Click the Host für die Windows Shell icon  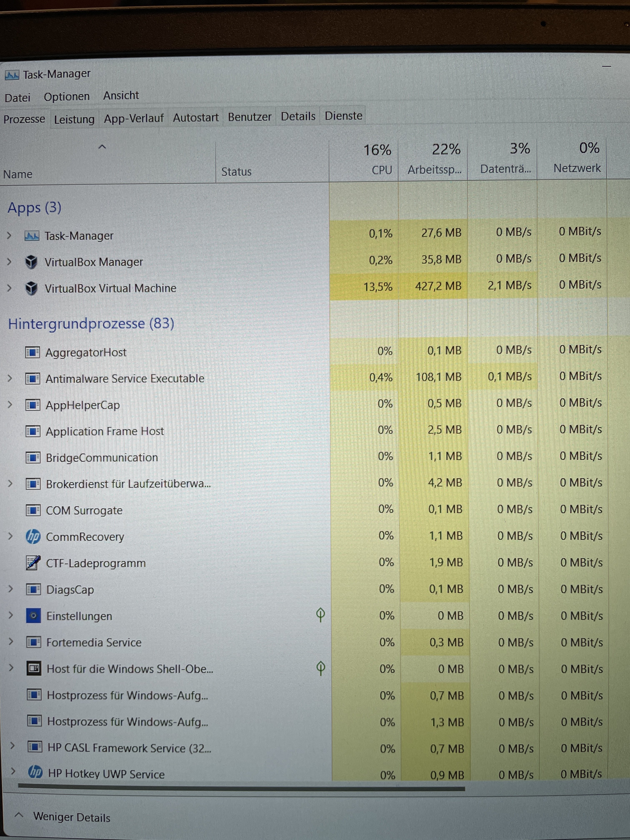coord(34,668)
